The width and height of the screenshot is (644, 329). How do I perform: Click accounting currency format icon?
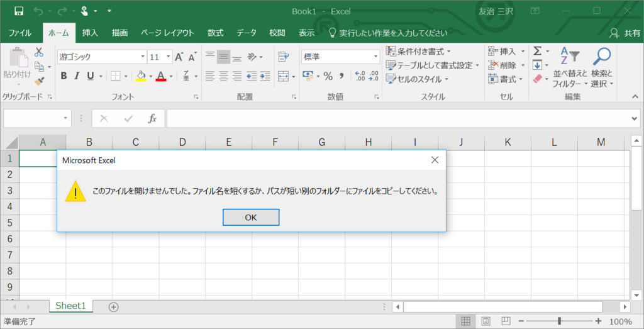tap(308, 75)
